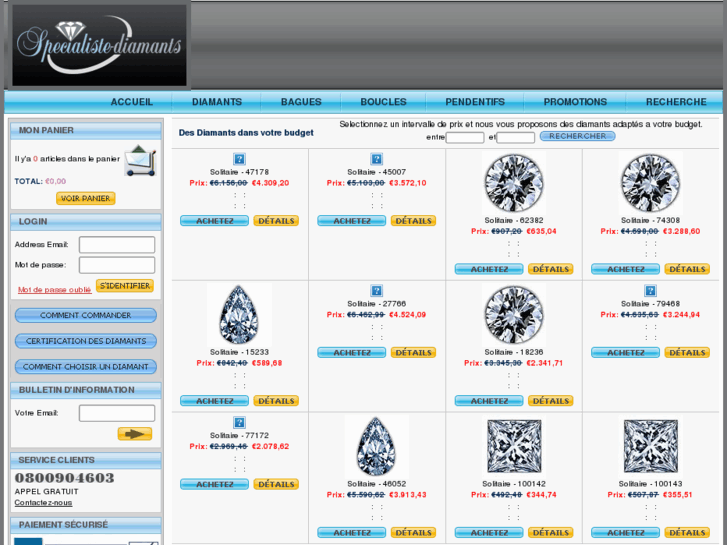Viewport: 727px width, 545px height.
Task: Open the Recherche menu
Action: point(676,102)
